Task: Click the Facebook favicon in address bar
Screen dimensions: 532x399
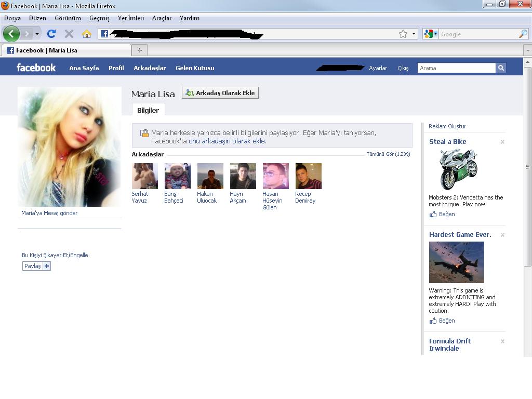Action: coord(104,34)
